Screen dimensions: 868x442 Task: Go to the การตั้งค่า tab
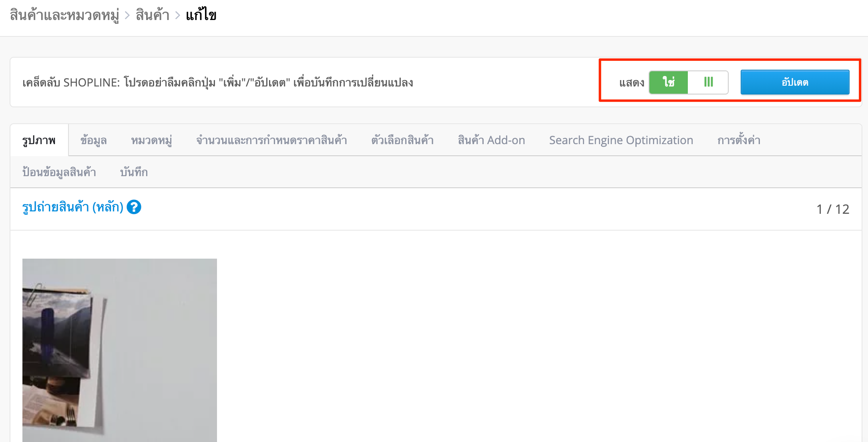tap(739, 140)
